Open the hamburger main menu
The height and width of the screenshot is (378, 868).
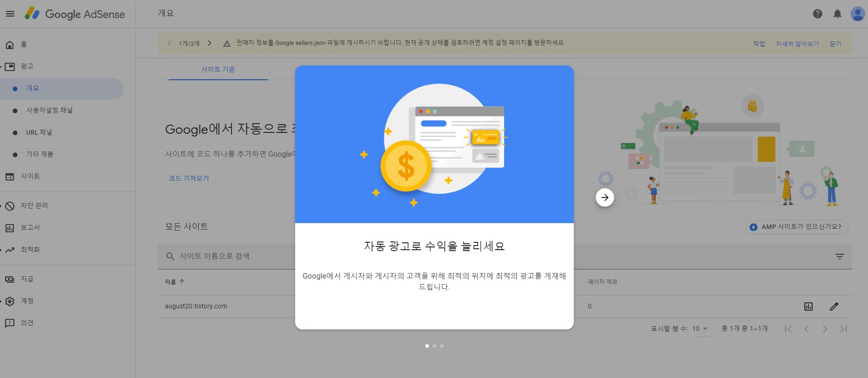coord(10,14)
